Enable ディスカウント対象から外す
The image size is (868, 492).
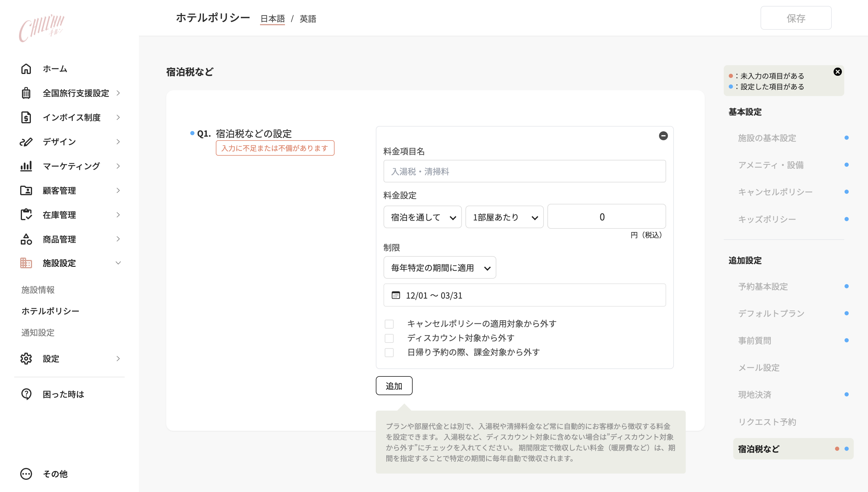tap(389, 338)
